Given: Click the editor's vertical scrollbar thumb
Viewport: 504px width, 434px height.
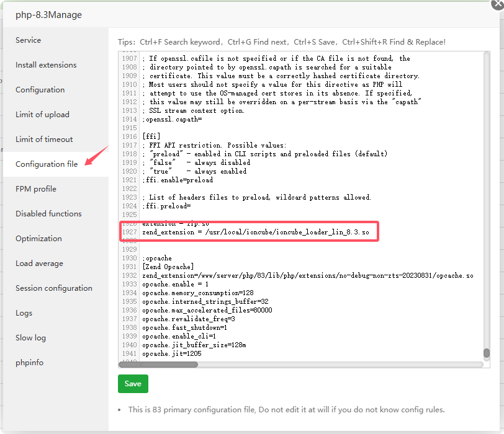Looking at the screenshot, I should [x=487, y=353].
